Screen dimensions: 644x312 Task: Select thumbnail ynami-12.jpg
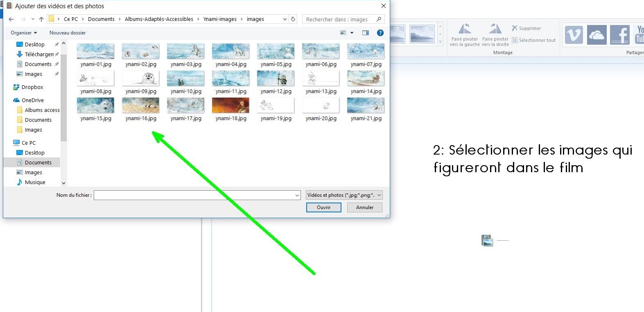(x=276, y=79)
